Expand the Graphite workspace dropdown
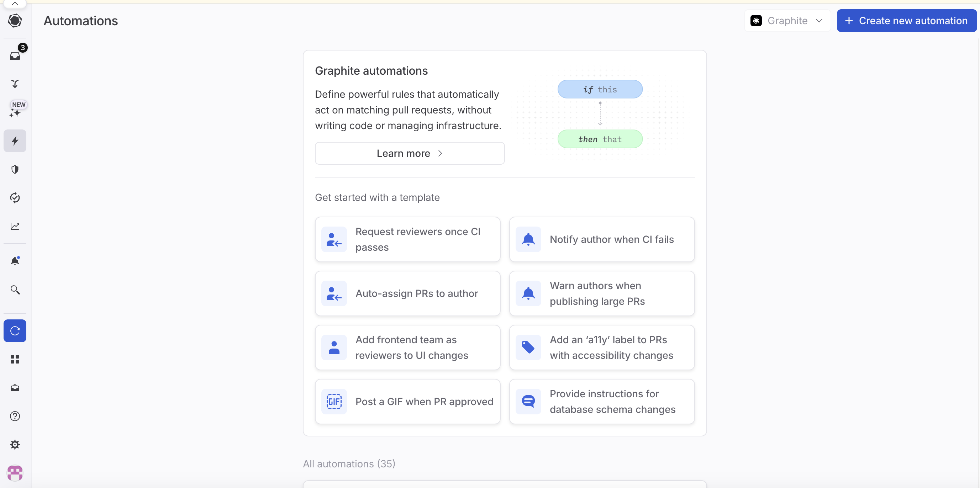The image size is (980, 488). [787, 21]
